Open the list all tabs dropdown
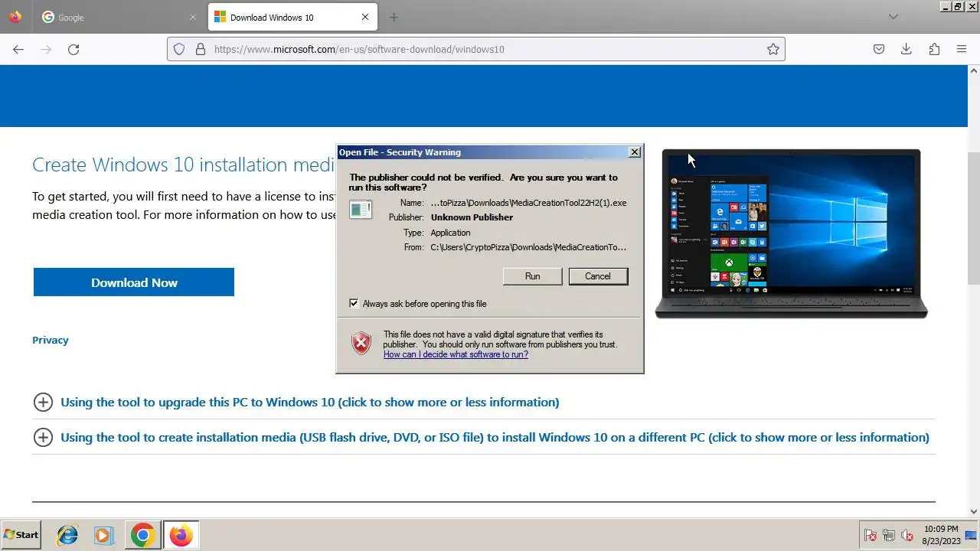This screenshot has width=980, height=551. 893,17
